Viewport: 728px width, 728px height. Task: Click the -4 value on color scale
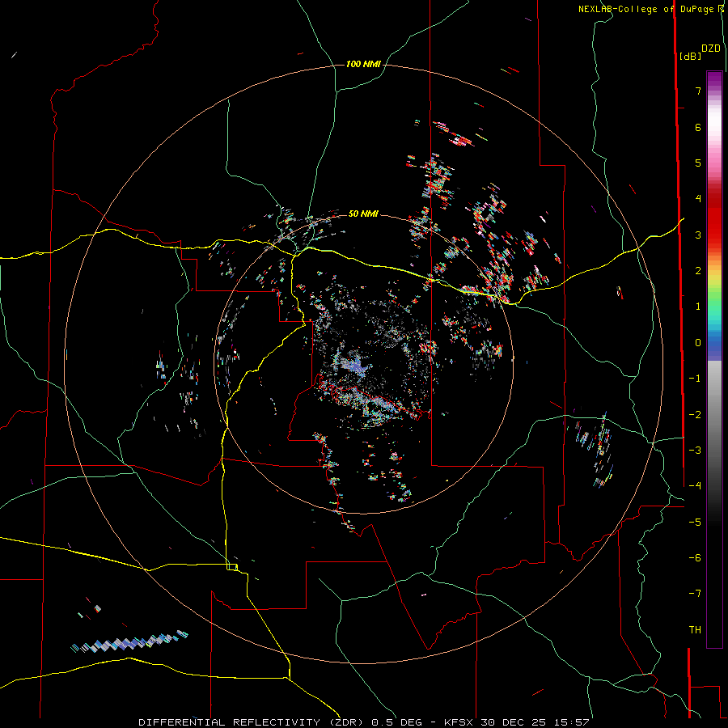[x=695, y=485]
